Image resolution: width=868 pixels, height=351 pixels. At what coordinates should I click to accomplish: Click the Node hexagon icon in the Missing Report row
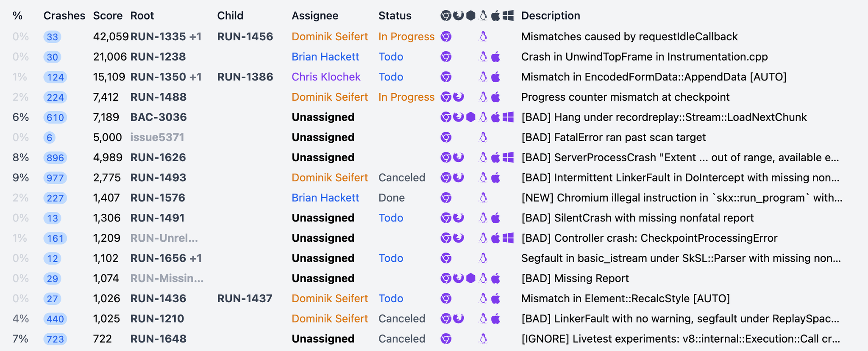(x=470, y=278)
